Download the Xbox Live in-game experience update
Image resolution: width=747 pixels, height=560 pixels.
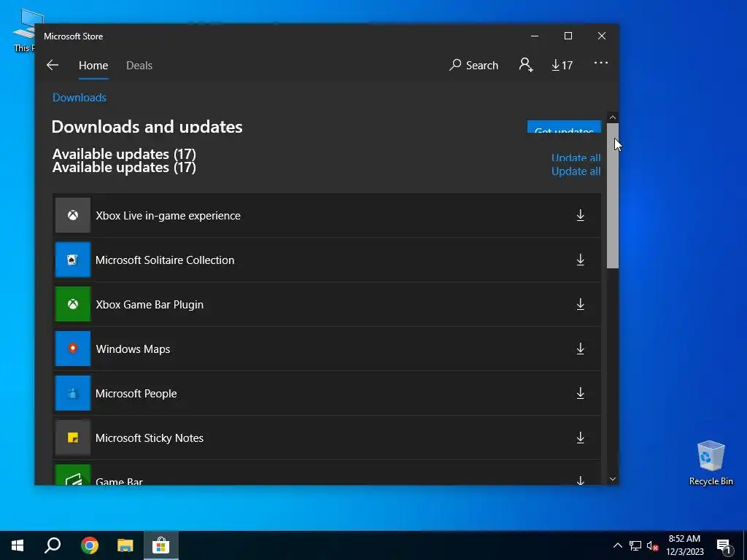tap(580, 215)
